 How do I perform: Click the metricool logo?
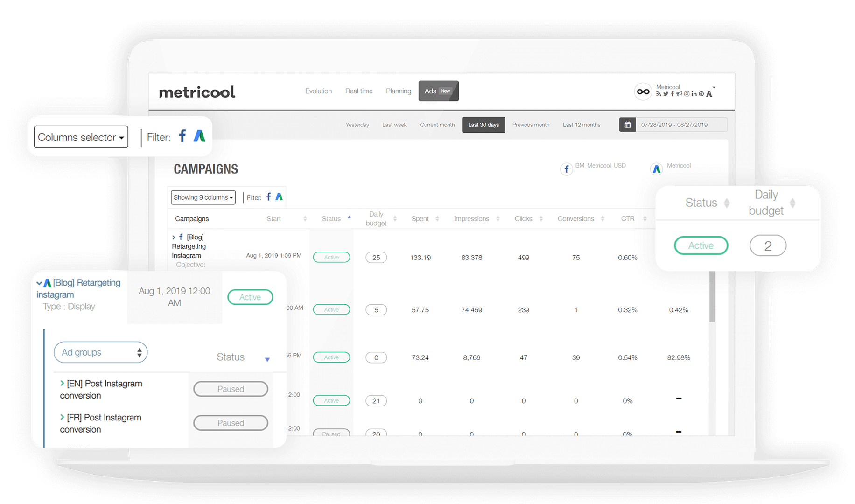197,92
